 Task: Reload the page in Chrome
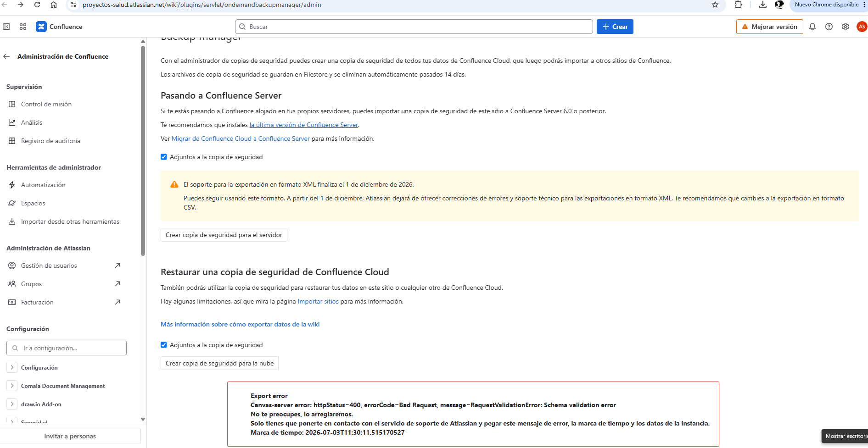point(37,5)
